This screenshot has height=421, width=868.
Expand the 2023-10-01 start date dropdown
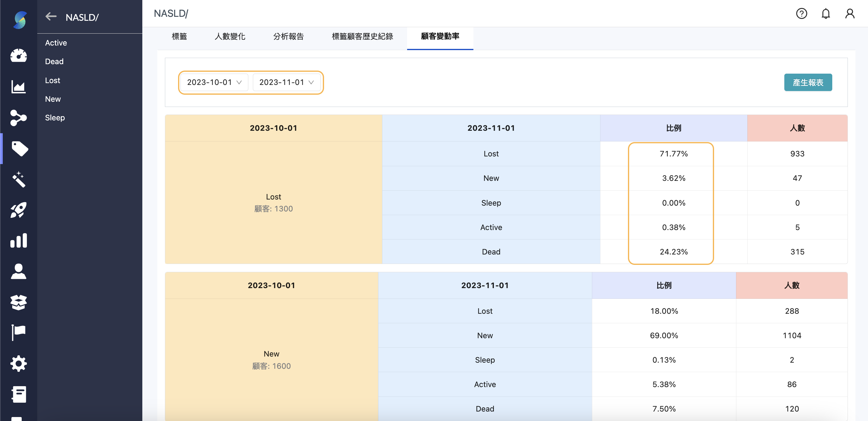click(214, 82)
